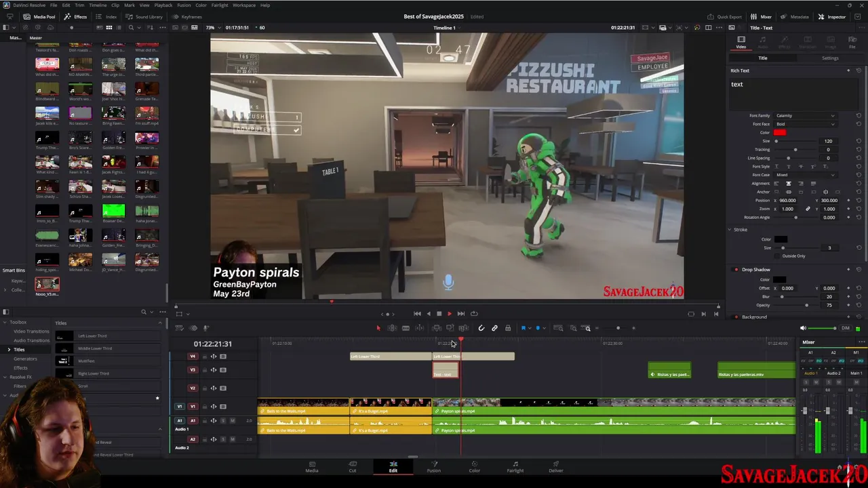Open the Font Case dropdown
This screenshot has height=488, width=868.
pyautogui.click(x=805, y=175)
